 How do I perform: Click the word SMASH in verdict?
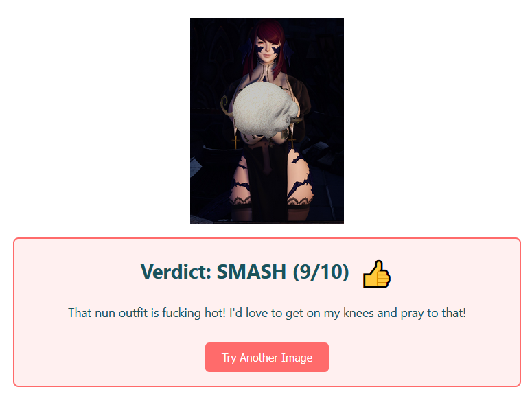[251, 272]
